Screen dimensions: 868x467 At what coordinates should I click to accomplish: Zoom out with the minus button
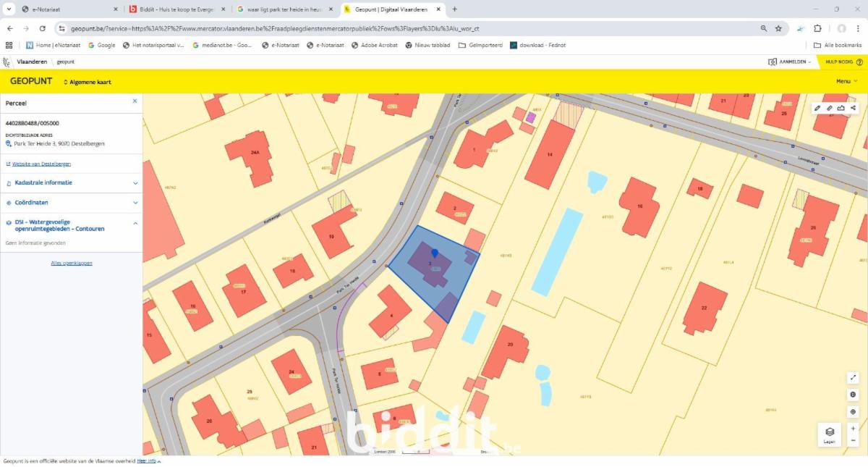click(854, 440)
